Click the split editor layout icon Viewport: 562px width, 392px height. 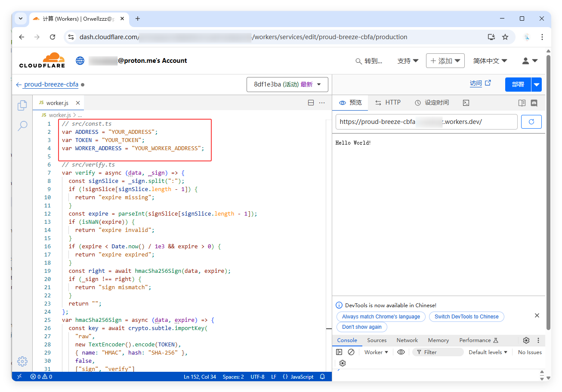click(x=311, y=103)
